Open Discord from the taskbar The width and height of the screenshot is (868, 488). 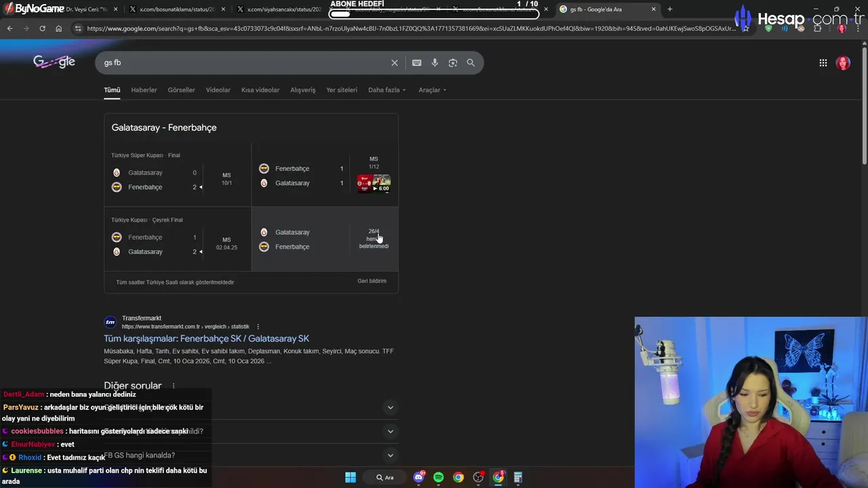point(418,477)
